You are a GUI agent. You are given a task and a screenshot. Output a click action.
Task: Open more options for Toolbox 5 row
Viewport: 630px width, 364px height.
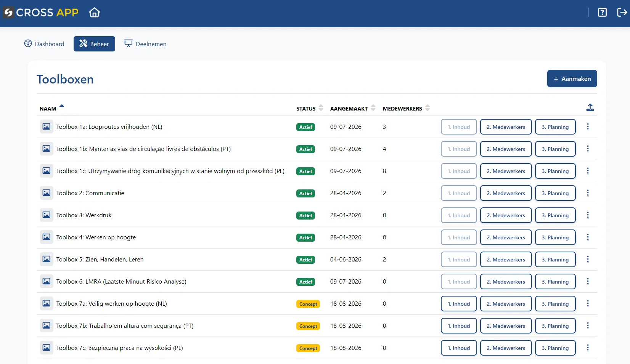[x=588, y=259]
